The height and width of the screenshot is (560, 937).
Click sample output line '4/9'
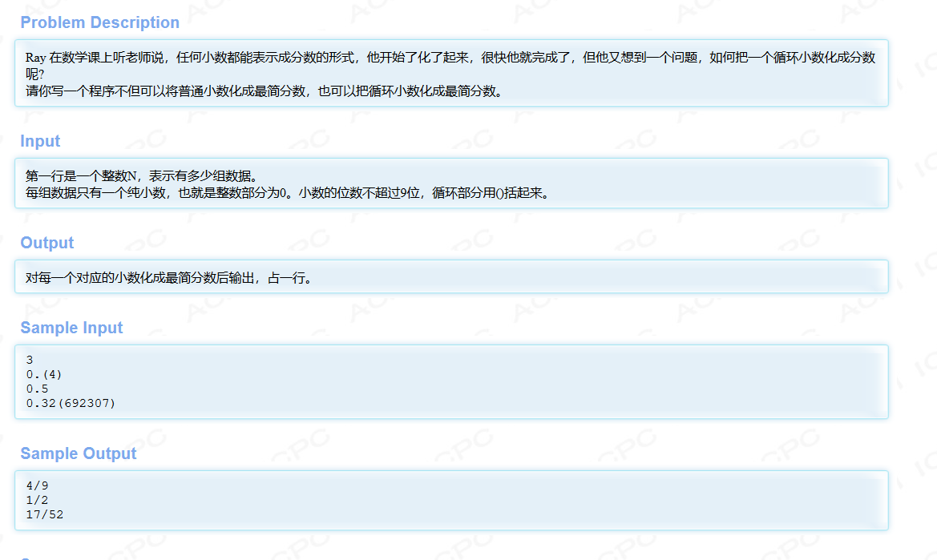pos(37,485)
